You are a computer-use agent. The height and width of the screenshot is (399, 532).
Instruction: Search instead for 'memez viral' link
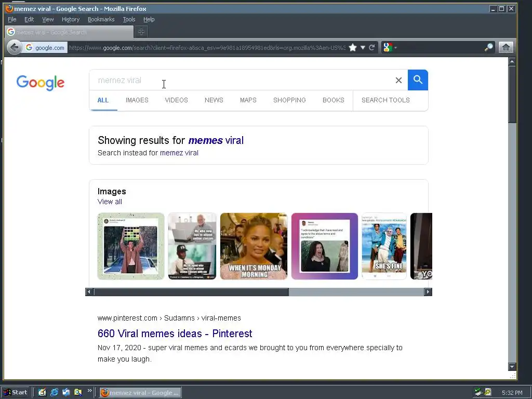(x=179, y=153)
